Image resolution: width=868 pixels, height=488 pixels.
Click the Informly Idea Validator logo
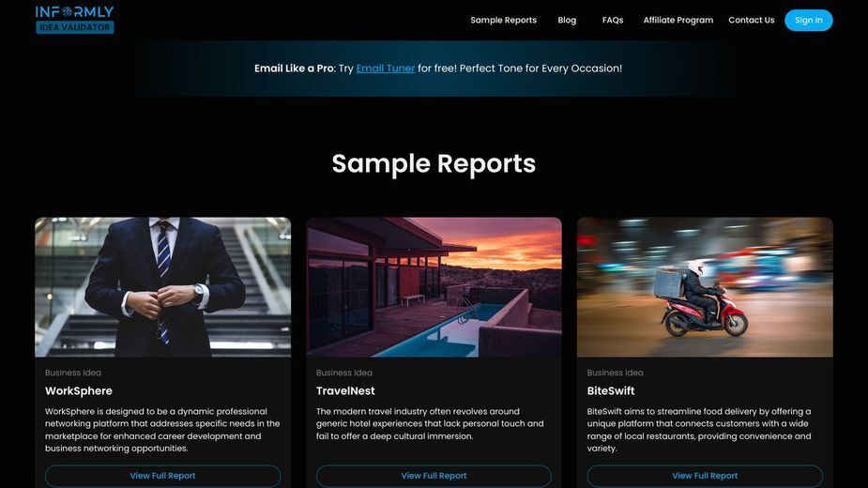pos(75,20)
